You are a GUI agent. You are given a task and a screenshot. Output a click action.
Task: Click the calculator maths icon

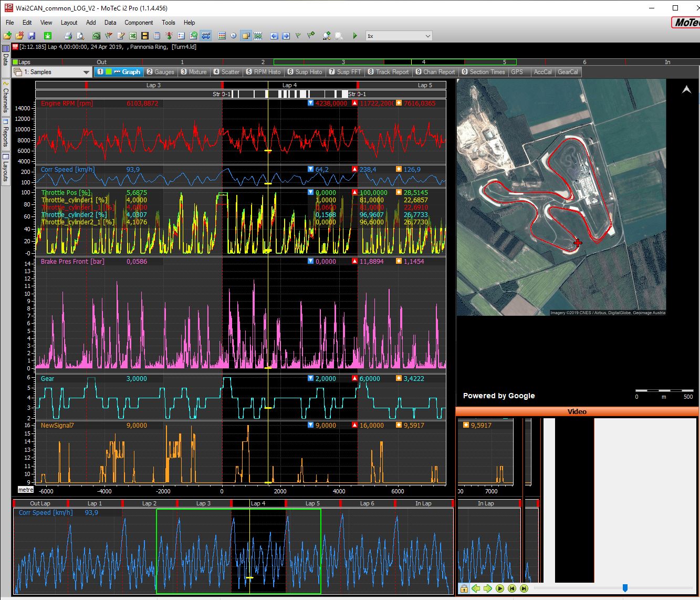pyautogui.click(x=157, y=36)
